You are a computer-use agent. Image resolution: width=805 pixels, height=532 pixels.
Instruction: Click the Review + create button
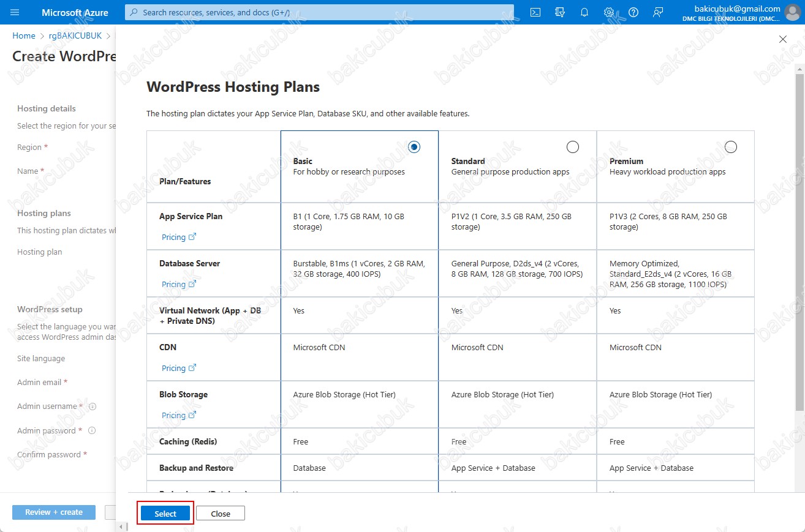pyautogui.click(x=54, y=512)
